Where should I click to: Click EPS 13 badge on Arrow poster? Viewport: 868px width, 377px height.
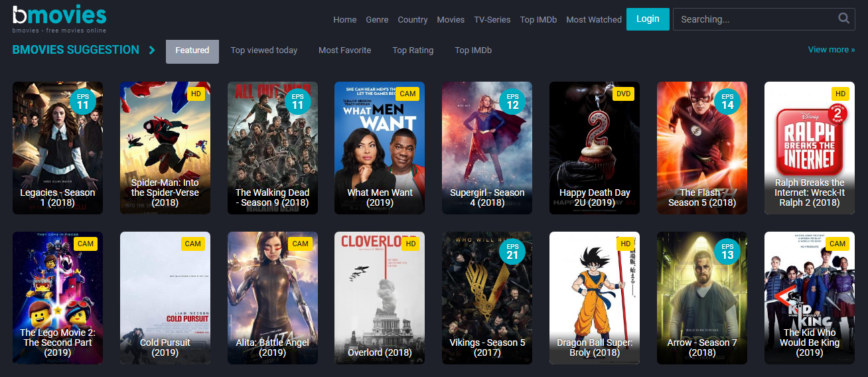click(728, 252)
